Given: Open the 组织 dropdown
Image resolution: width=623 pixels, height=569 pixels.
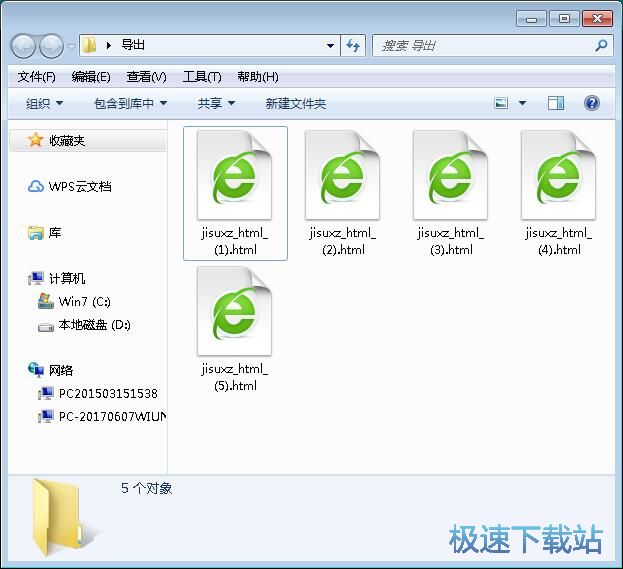Looking at the screenshot, I should pyautogui.click(x=44, y=104).
